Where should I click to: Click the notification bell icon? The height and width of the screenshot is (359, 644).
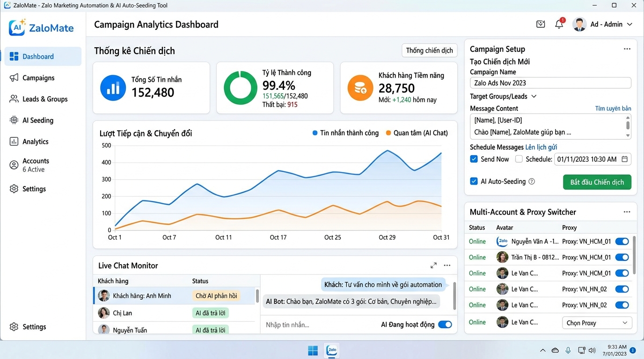click(x=559, y=24)
